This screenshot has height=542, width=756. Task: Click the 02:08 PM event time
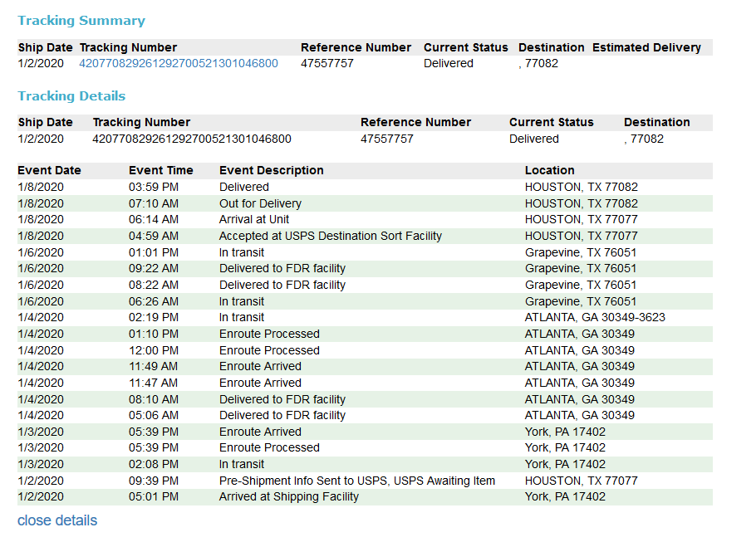point(154,465)
